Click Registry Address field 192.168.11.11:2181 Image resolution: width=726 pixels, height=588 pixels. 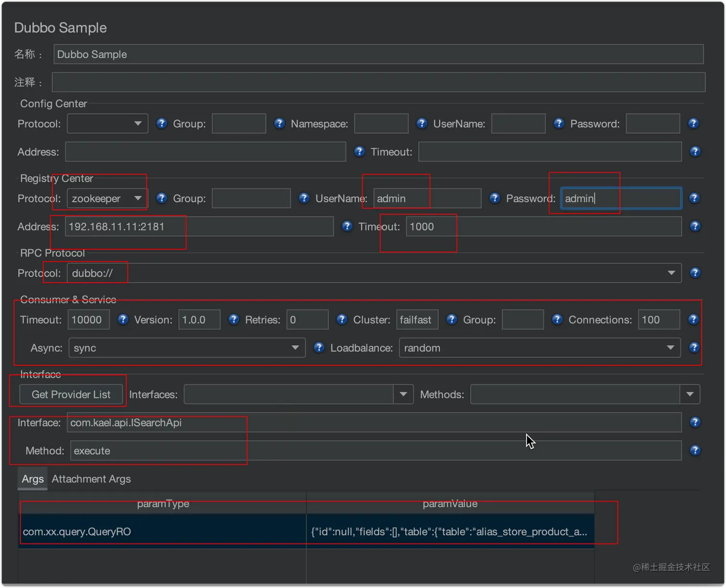199,226
